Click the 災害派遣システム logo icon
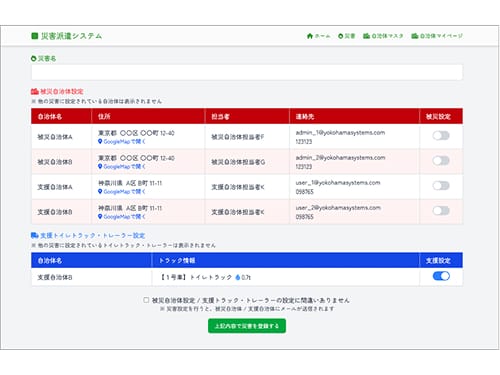 pos(34,36)
